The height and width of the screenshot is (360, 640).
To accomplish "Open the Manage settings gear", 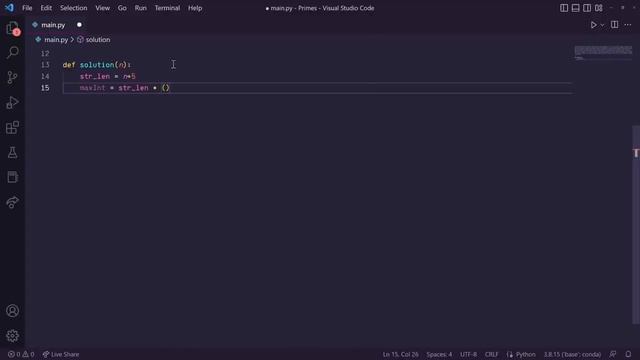I will [13, 336].
